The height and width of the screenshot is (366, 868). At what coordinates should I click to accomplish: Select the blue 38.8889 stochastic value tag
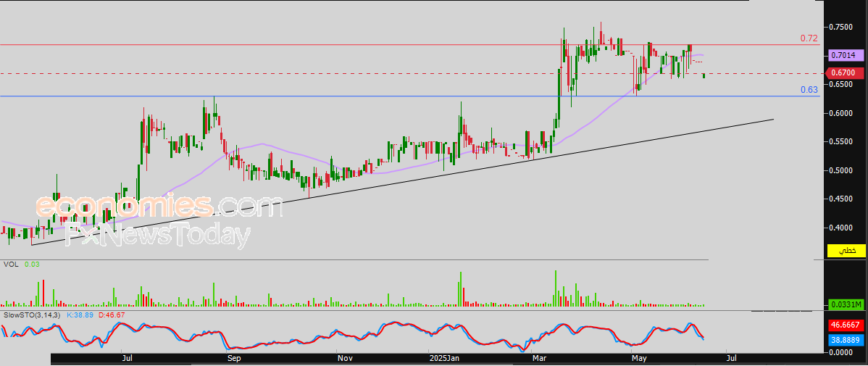[x=845, y=339]
